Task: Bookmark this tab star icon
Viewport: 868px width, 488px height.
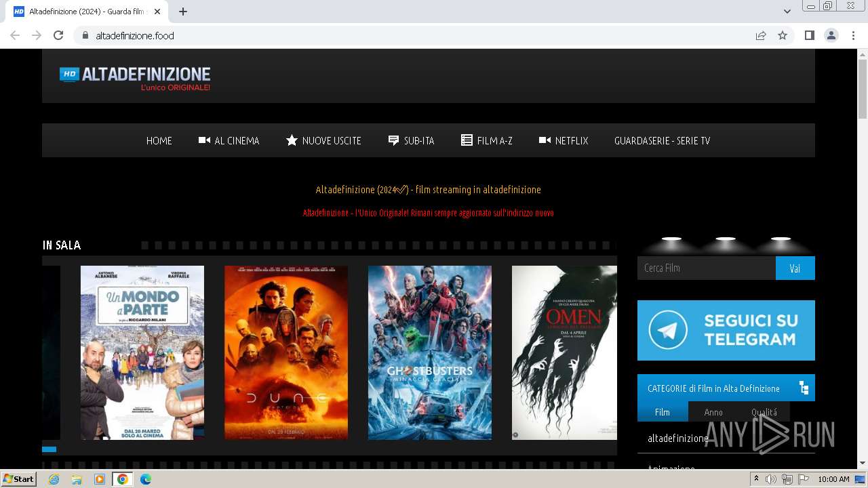Action: click(x=783, y=35)
